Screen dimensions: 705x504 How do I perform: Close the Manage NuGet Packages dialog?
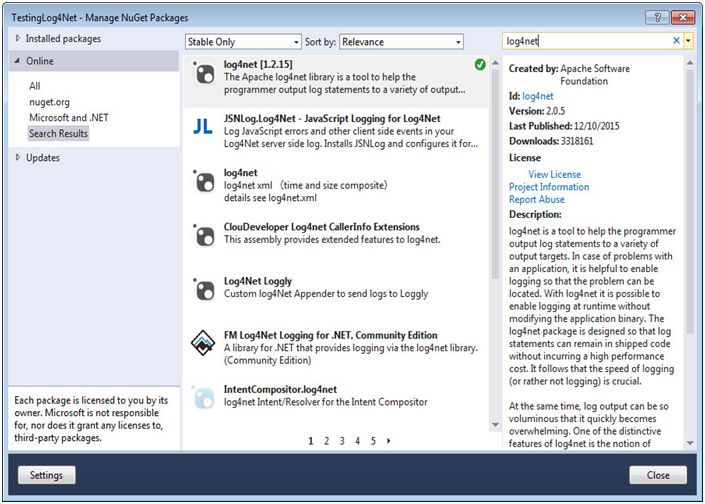tap(683, 18)
